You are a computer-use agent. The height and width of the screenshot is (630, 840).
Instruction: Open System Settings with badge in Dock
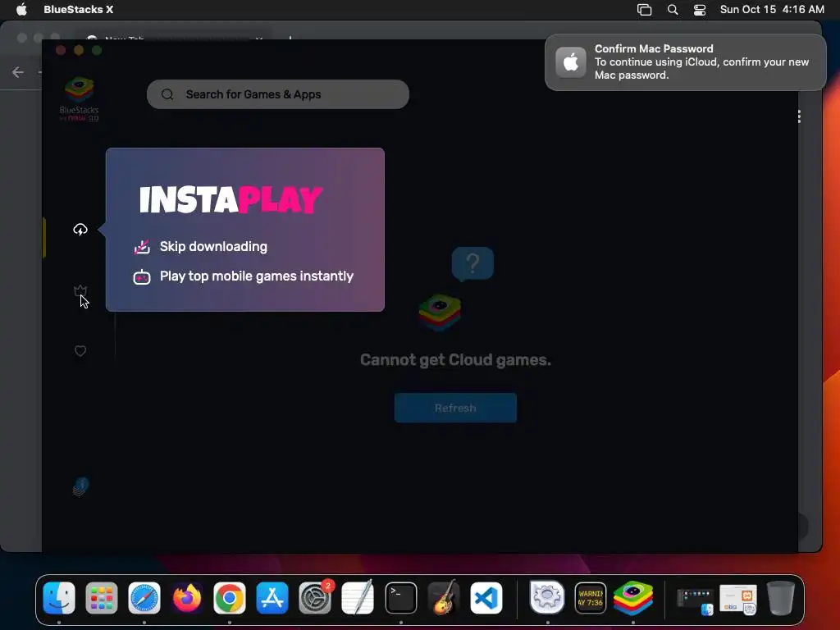tap(315, 598)
